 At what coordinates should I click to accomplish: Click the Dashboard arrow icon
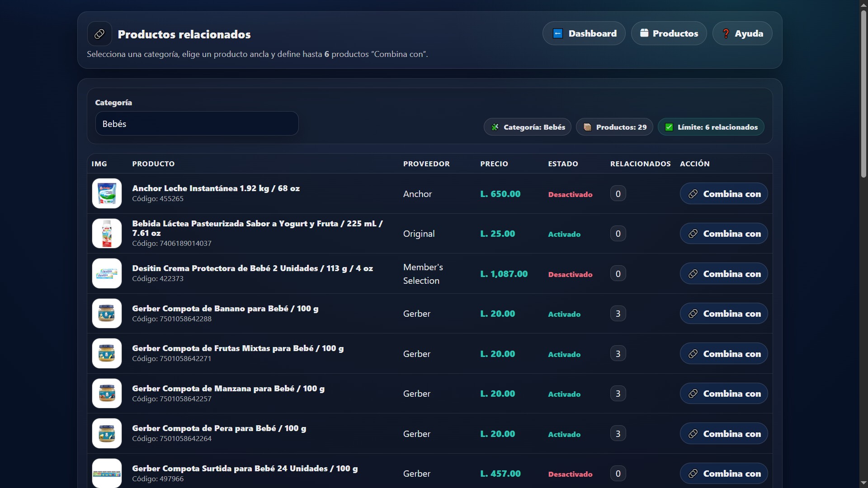tap(558, 33)
